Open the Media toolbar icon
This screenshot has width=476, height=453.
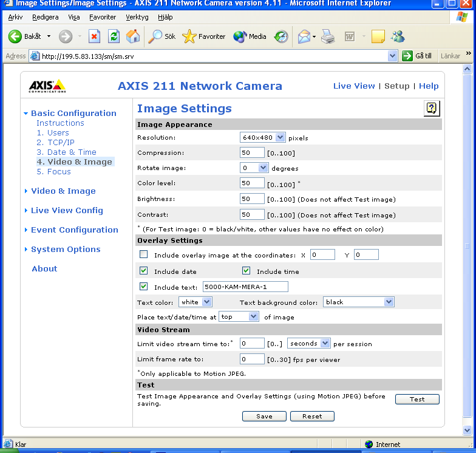pos(240,36)
